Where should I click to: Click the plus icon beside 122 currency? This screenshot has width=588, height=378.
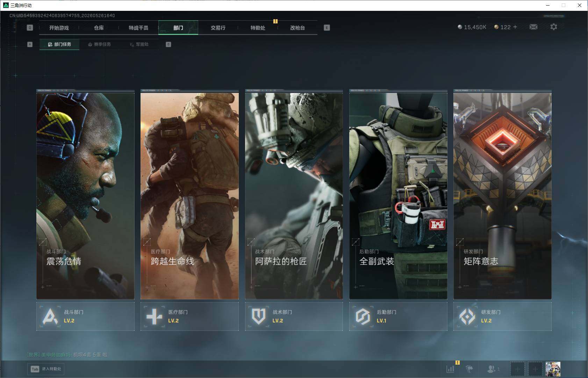coord(515,27)
